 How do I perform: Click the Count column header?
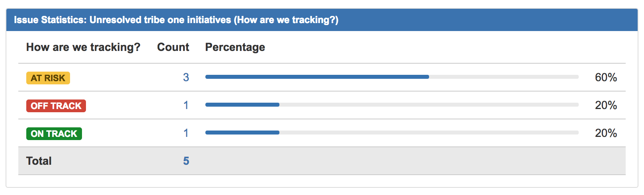(173, 47)
